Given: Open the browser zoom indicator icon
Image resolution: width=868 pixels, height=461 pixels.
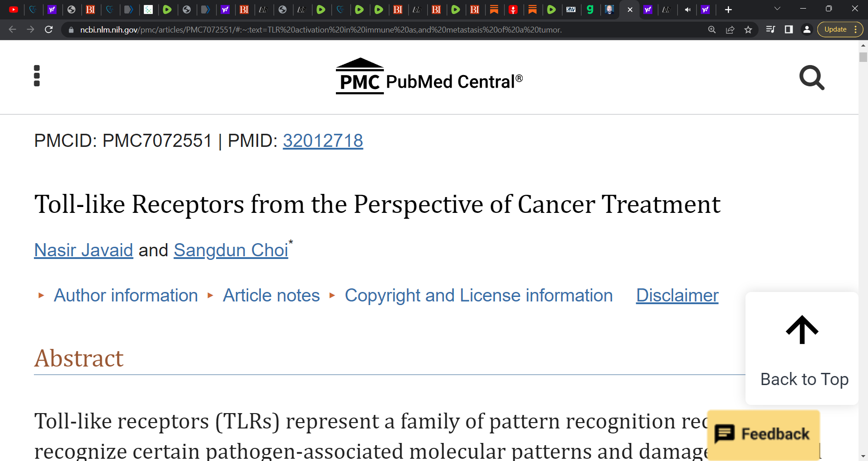Looking at the screenshot, I should pos(712,30).
